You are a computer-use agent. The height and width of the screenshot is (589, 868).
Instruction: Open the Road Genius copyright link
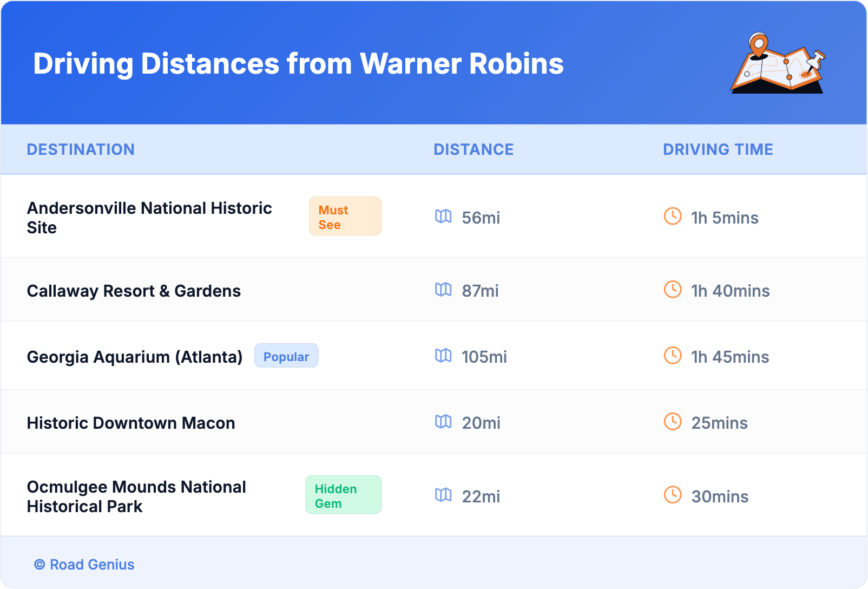(x=84, y=565)
